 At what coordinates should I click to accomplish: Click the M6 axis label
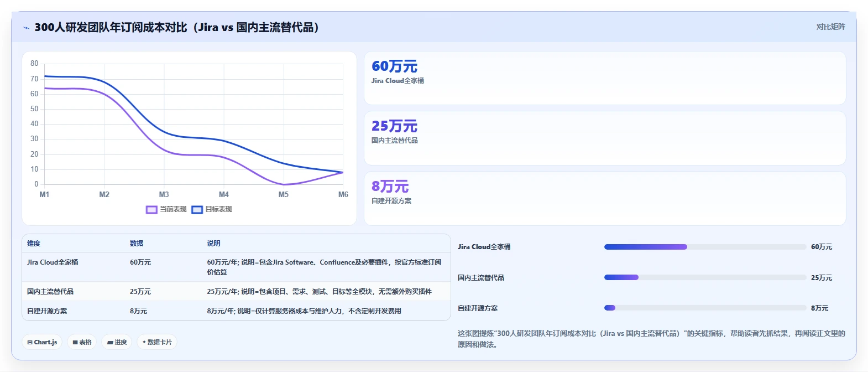[343, 194]
